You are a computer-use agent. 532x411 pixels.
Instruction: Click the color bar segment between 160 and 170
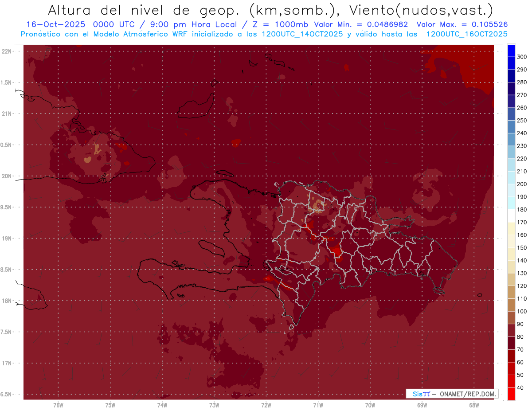coord(511,229)
